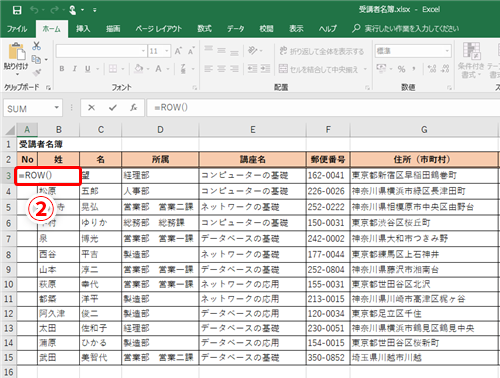Click merge and center (セルを結合して中央揃え)
The image size is (500, 378).
(318, 69)
